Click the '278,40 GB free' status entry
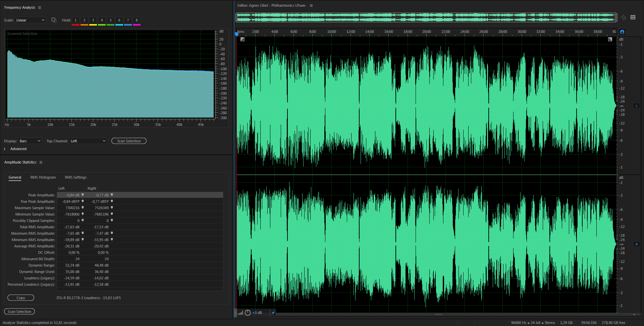Screen dimensions: 644x326 [613, 323]
